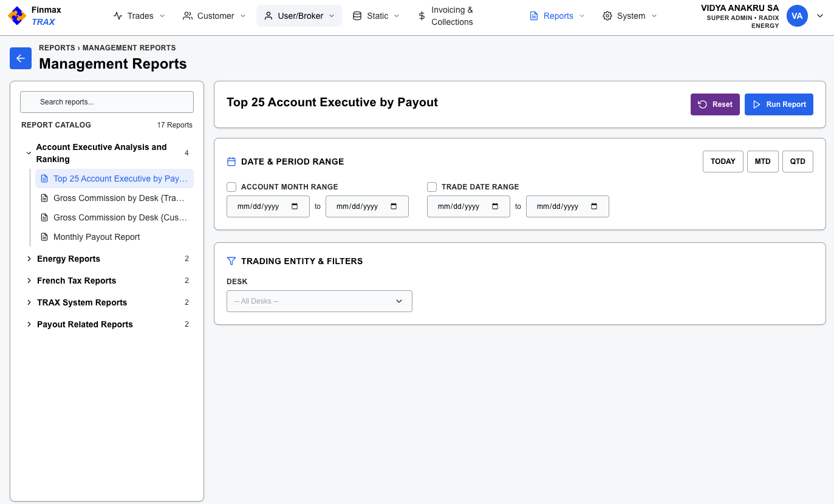Apply the QTD period shortcut

coord(798,162)
